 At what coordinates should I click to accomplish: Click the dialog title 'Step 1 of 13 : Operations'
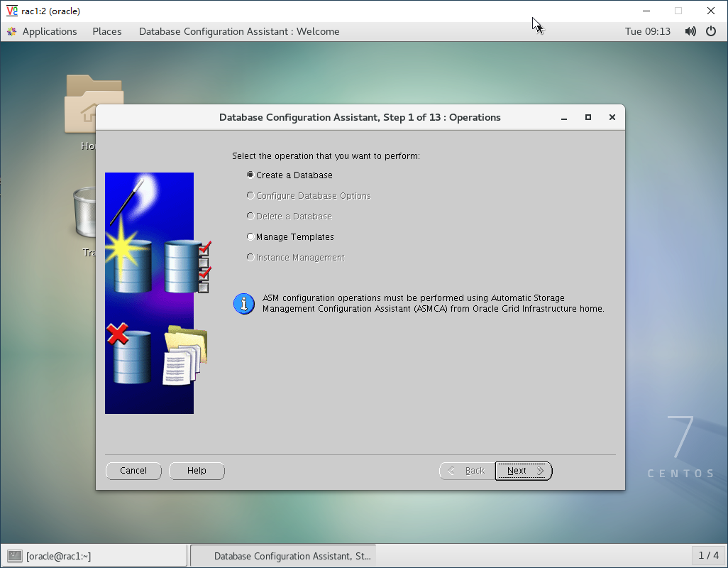click(x=360, y=117)
